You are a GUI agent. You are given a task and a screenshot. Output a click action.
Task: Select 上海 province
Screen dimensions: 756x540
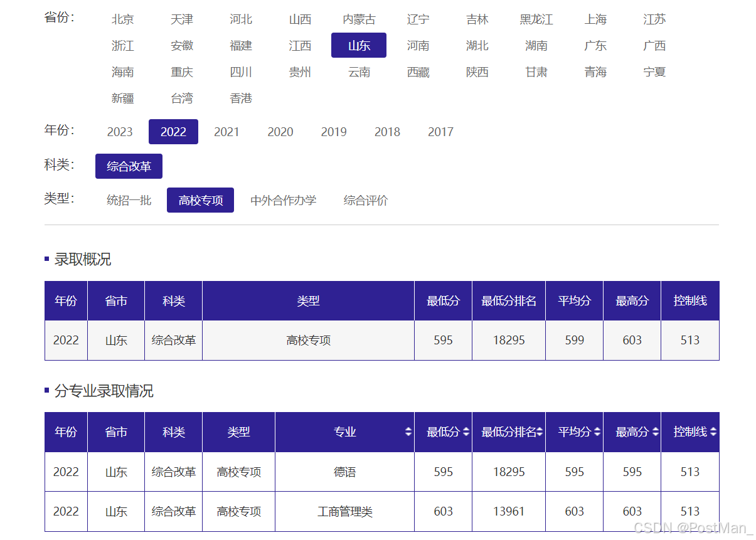point(595,19)
